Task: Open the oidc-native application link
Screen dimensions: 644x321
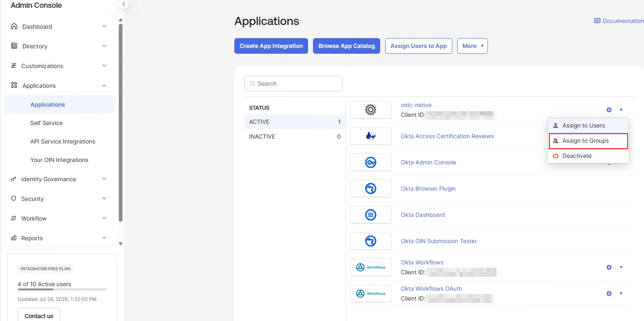Action: [416, 105]
